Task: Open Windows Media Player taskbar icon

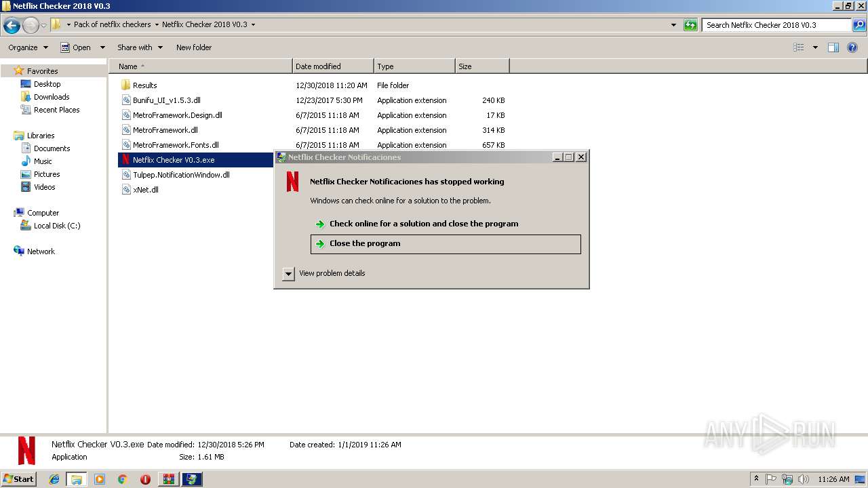Action: pyautogui.click(x=100, y=479)
